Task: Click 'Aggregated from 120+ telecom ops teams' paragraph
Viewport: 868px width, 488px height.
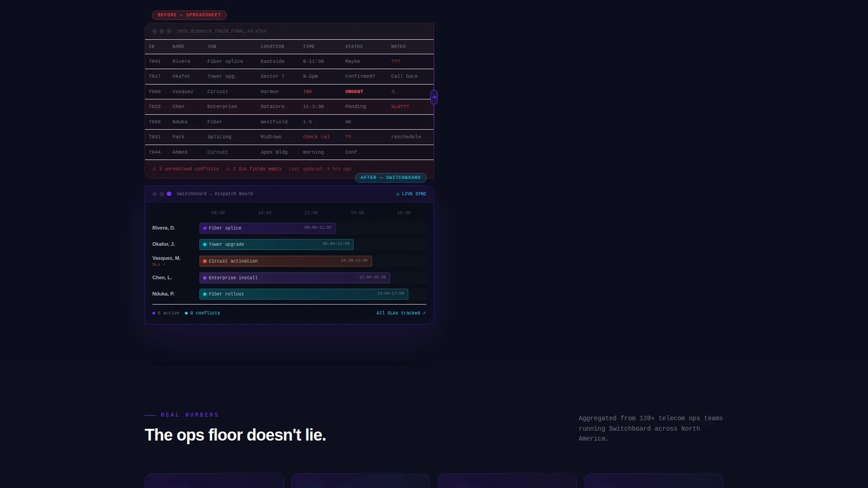Action: (651, 428)
